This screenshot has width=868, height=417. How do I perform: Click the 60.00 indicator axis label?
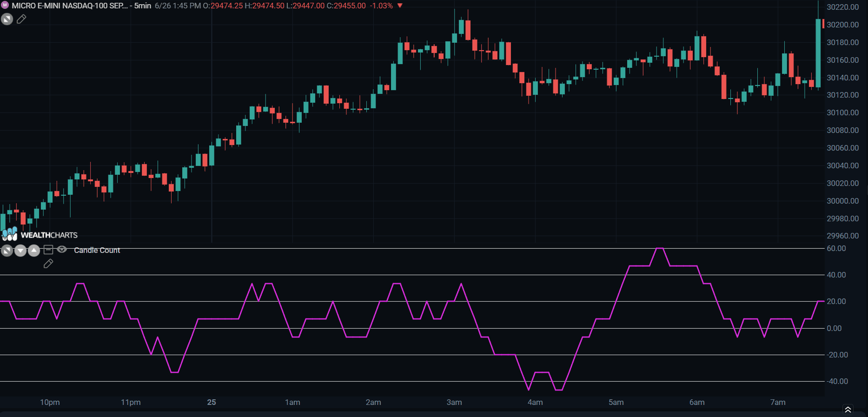coord(836,248)
